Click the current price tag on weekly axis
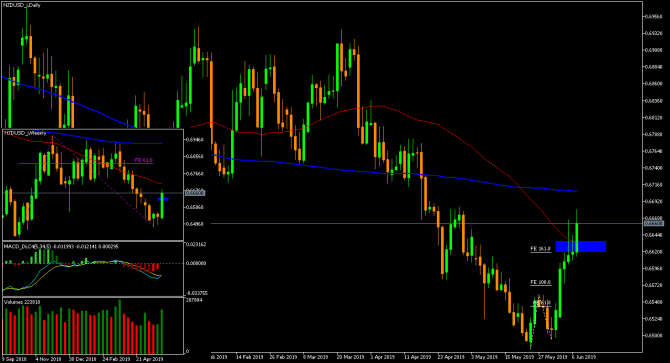The width and height of the screenshot is (670, 363). pos(195,193)
